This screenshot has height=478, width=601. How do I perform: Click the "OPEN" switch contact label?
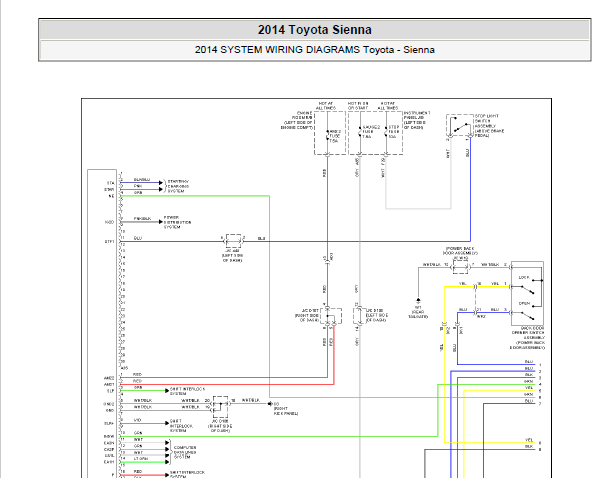tap(524, 303)
